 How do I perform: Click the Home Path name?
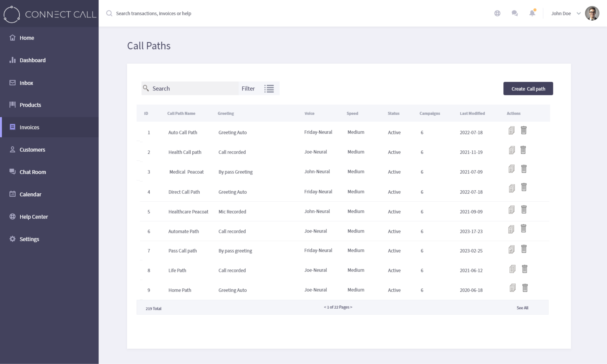point(180,290)
